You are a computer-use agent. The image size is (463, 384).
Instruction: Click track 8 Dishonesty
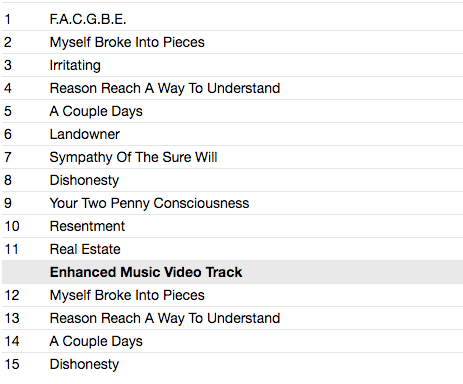(x=232, y=180)
